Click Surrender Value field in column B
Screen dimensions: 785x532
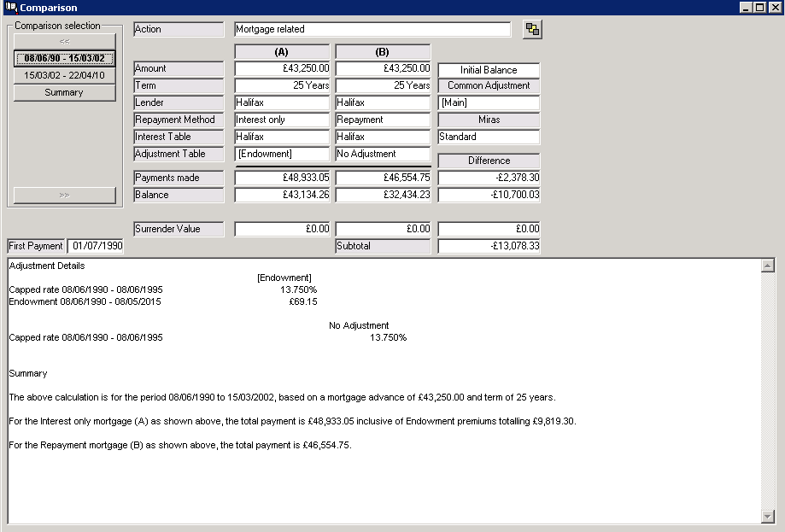coord(383,229)
